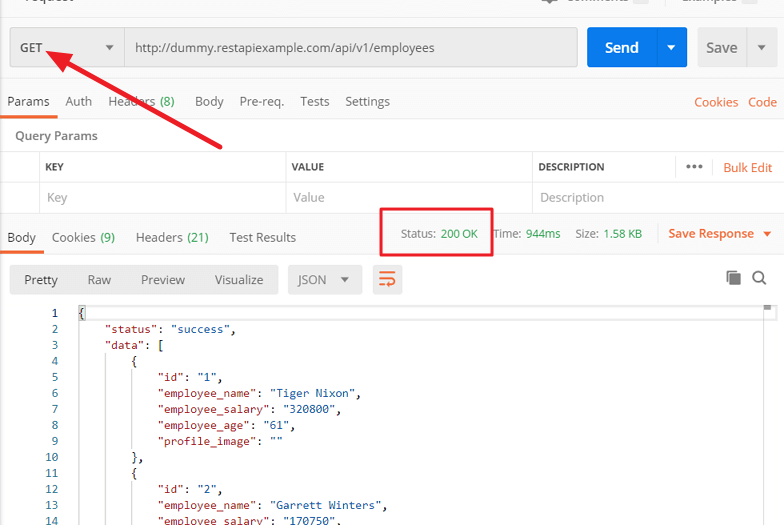Viewport: 784px width, 525px height.
Task: Save the request
Action: click(722, 48)
